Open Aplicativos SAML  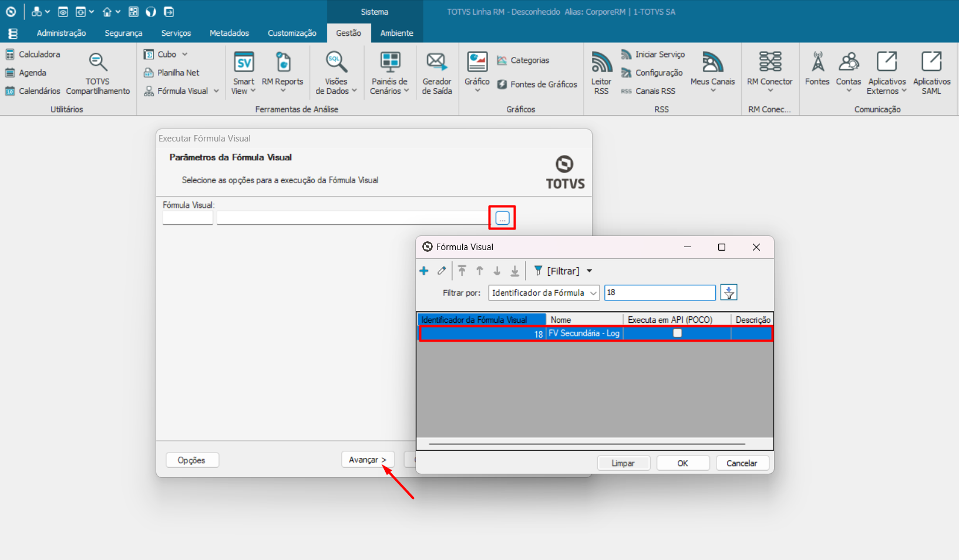pos(931,73)
